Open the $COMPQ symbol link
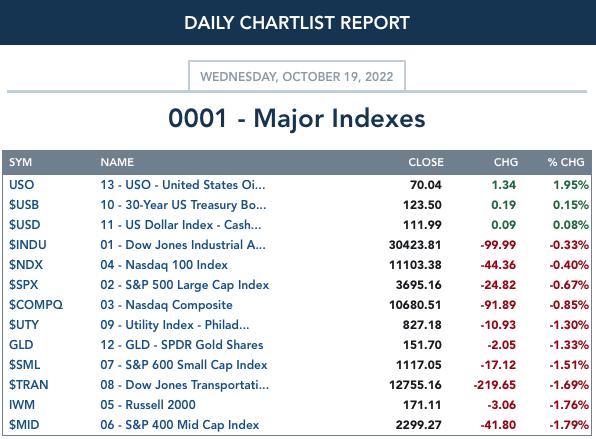 click(36, 305)
